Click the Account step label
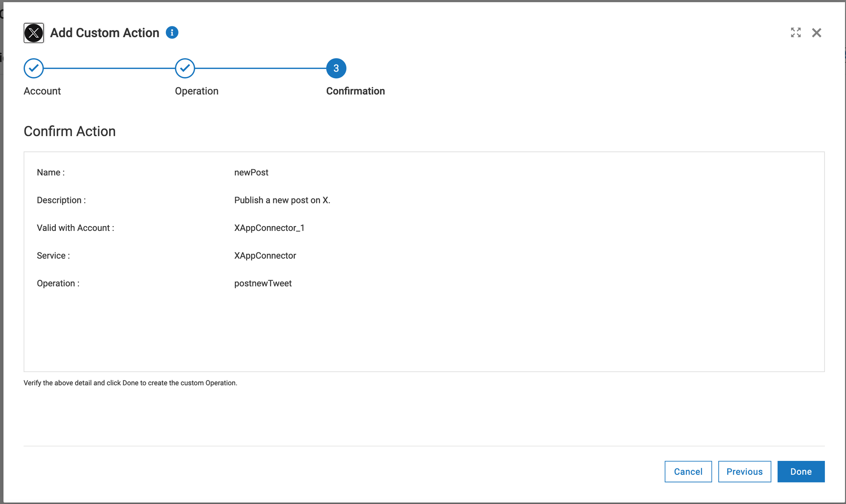 (42, 91)
